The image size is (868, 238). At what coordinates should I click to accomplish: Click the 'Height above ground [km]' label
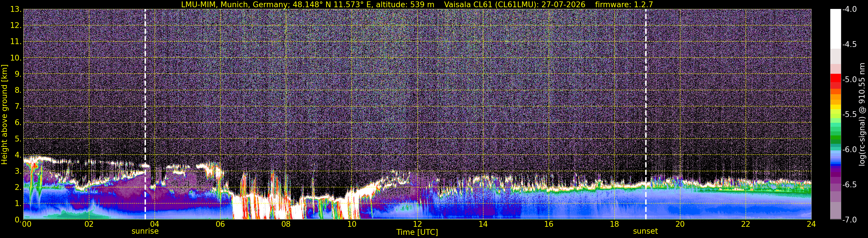pyautogui.click(x=4, y=115)
